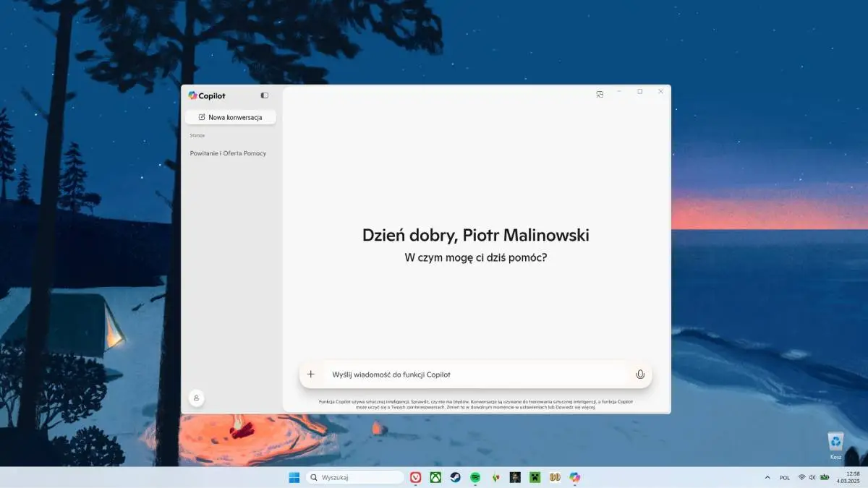Open the Copilot logo icon in sidebar
The height and width of the screenshot is (488, 868).
point(192,95)
